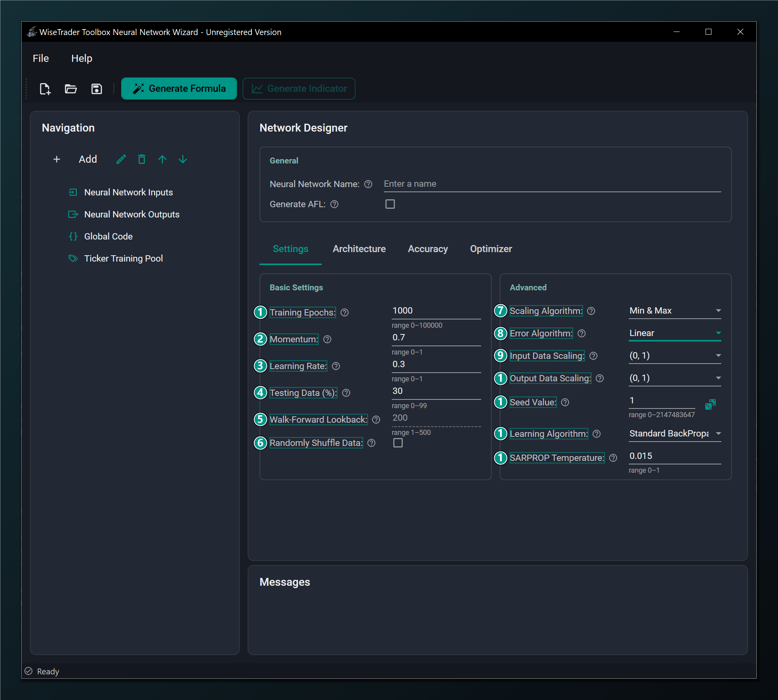Select Ticker Training Pool in Navigation
The width and height of the screenshot is (778, 700).
pos(123,258)
